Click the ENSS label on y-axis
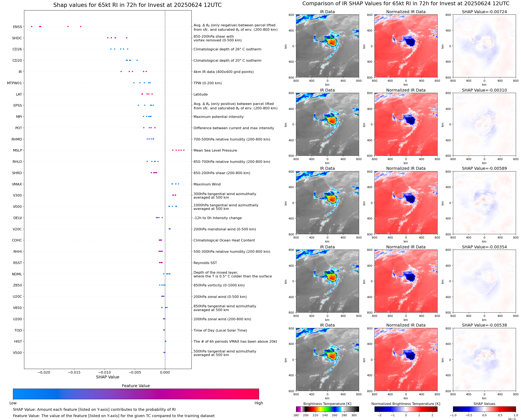 pos(17,27)
